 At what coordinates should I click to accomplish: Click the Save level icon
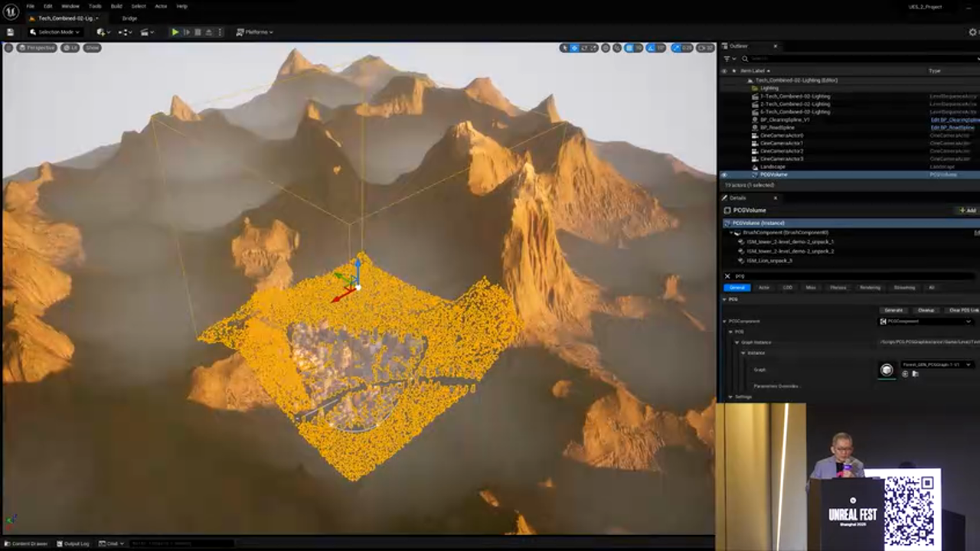pyautogui.click(x=10, y=32)
